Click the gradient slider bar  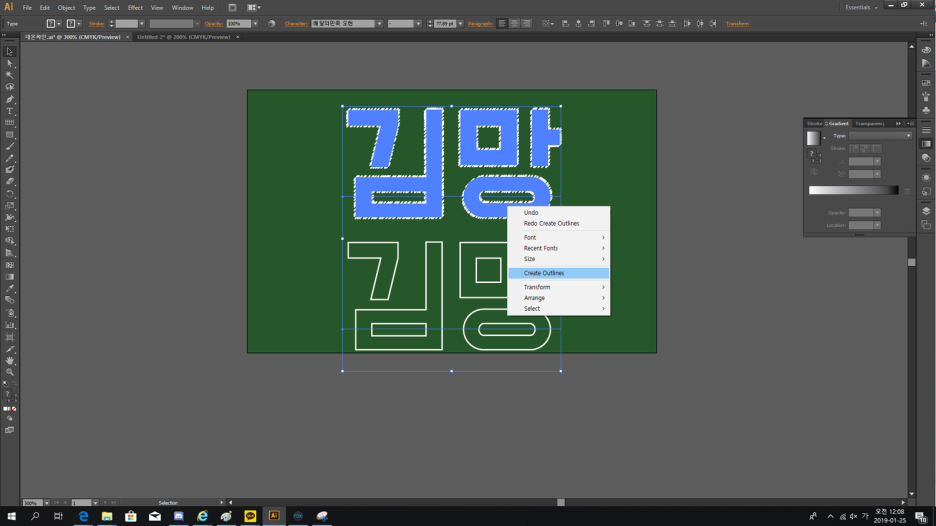coord(853,190)
